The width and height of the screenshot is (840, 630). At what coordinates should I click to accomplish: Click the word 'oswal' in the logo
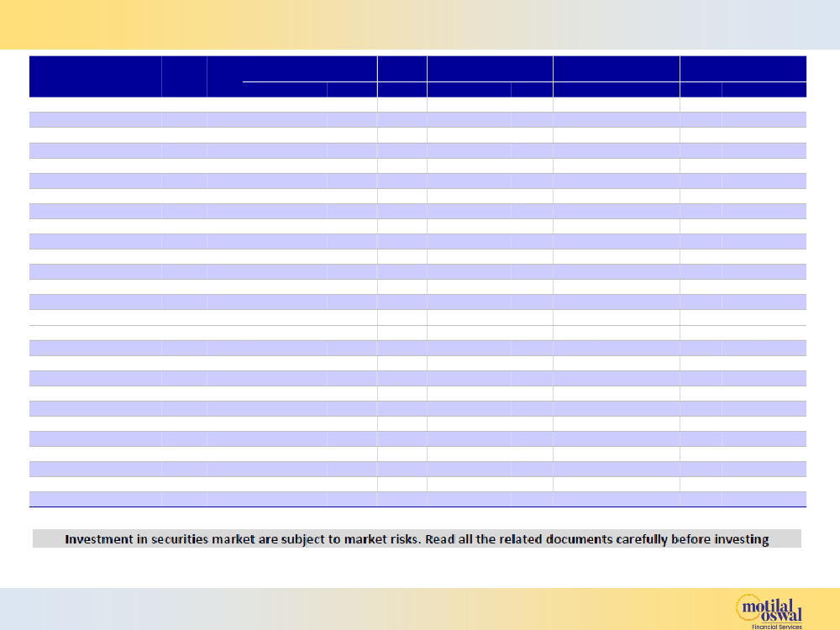pos(781,613)
